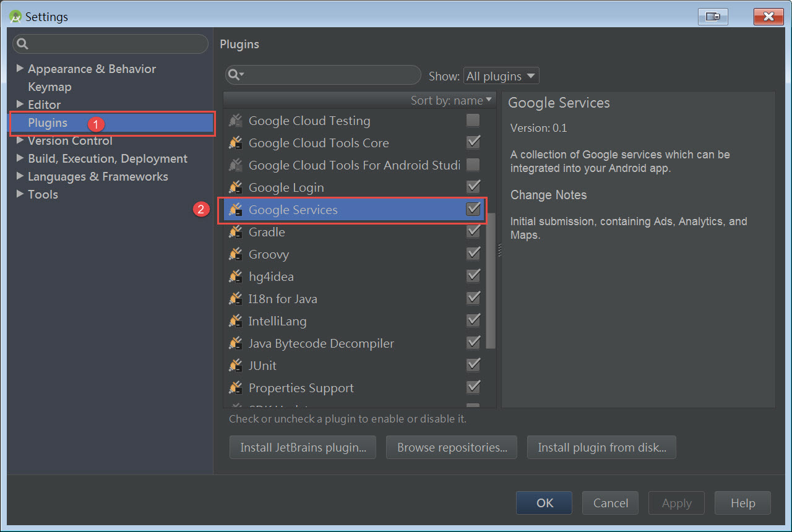Image resolution: width=792 pixels, height=532 pixels.
Task: Uncheck the Gradle plugin checkbox
Action: point(473,231)
